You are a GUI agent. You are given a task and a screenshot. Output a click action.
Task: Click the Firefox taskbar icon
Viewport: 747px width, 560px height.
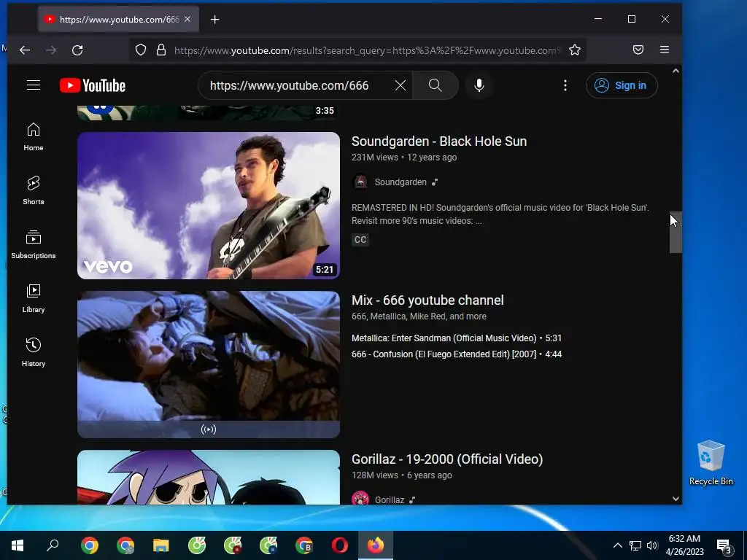point(376,545)
